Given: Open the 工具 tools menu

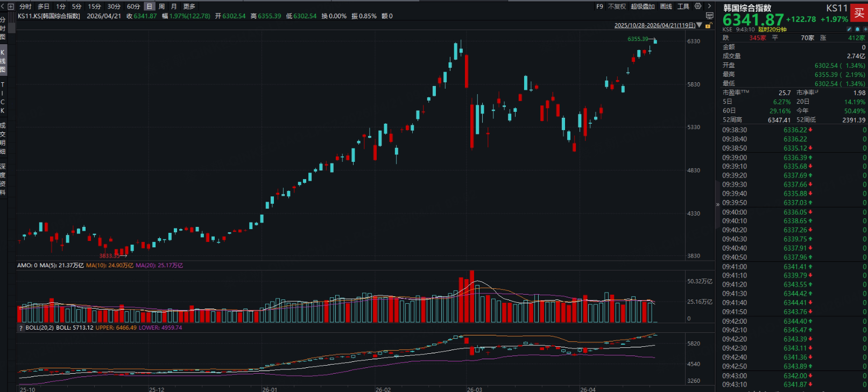Looking at the screenshot, I should coord(683,6).
